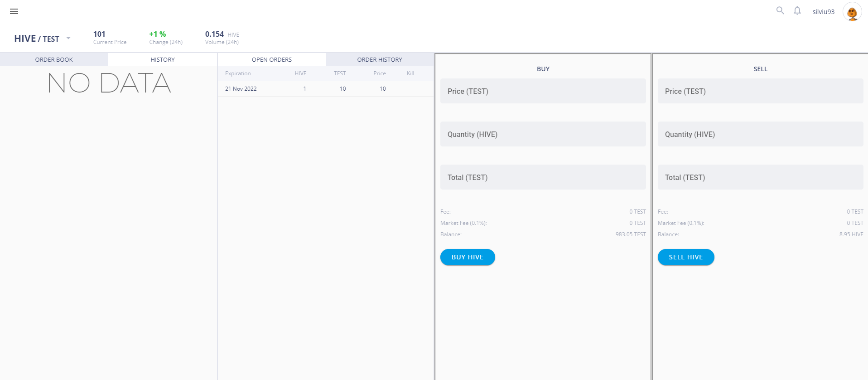Select the OPEN ORDERS tab

(272, 59)
